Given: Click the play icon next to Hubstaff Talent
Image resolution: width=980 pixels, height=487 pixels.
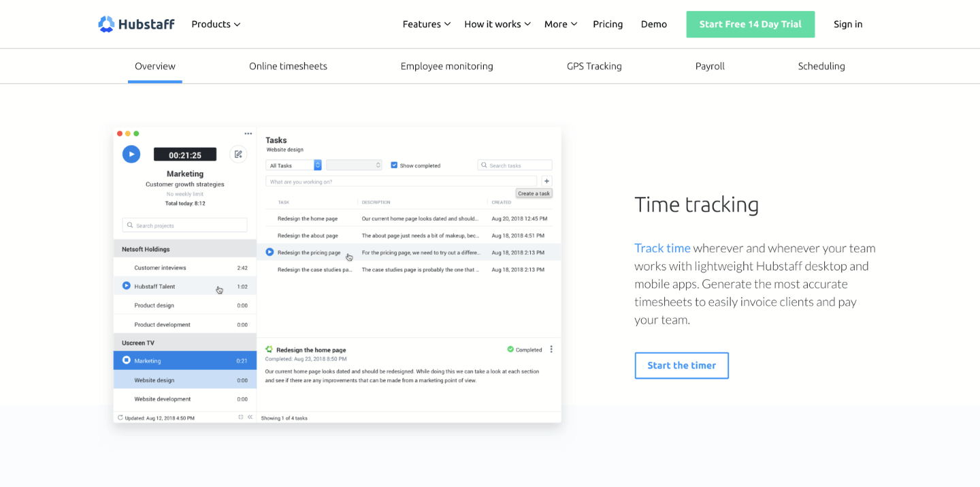Looking at the screenshot, I should [127, 286].
